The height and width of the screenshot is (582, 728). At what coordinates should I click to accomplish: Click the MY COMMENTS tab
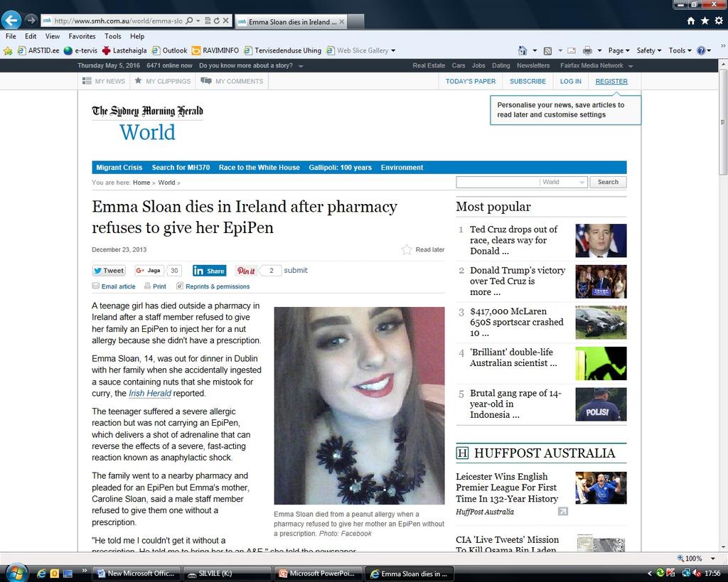click(x=232, y=81)
